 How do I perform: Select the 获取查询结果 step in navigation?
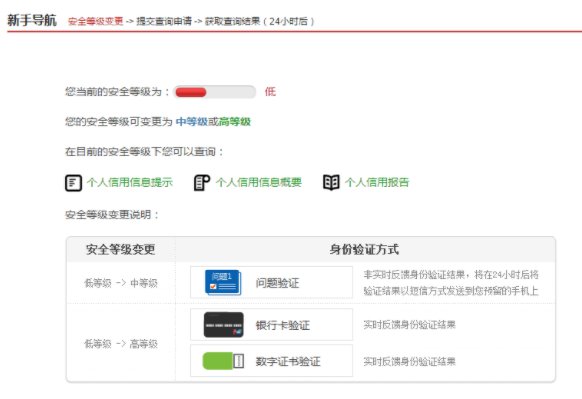(232, 21)
